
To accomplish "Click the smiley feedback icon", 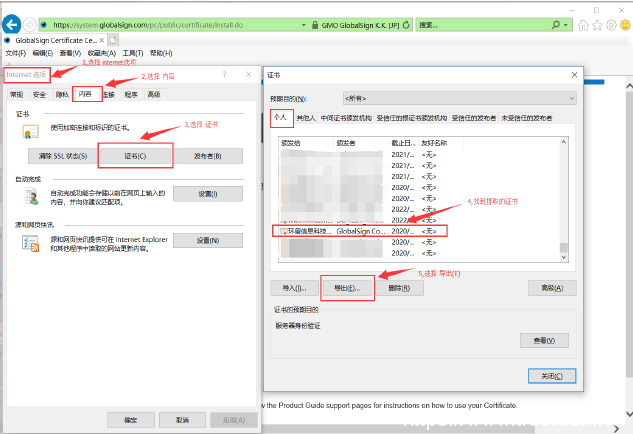I will (x=625, y=25).
